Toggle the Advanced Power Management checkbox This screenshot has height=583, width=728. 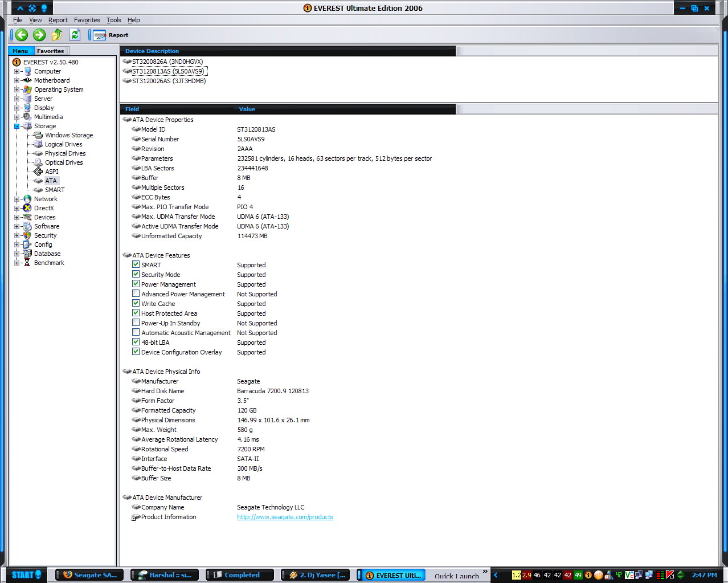[x=136, y=293]
